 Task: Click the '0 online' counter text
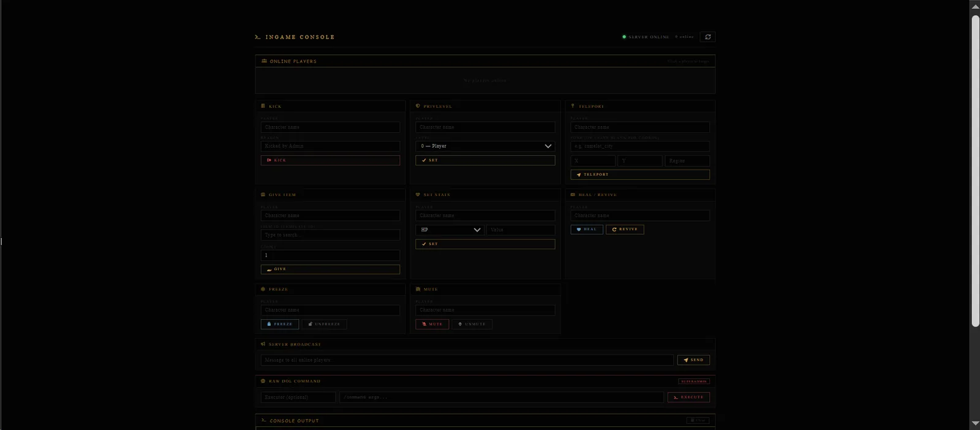[x=684, y=37]
